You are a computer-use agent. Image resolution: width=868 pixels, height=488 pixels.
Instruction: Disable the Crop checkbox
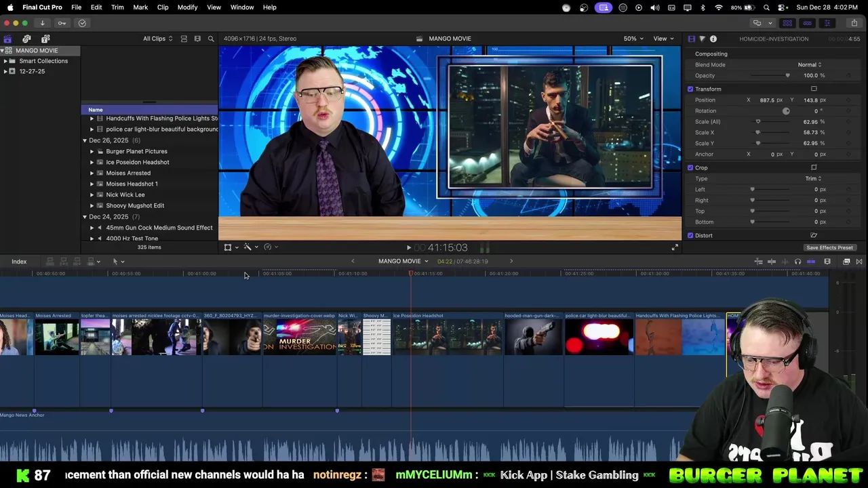click(x=690, y=167)
